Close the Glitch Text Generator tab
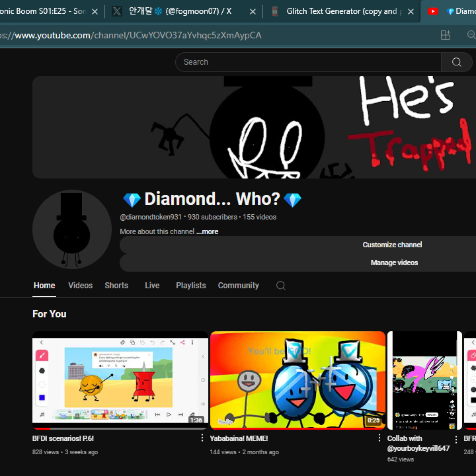Viewport: 476px width, 476px height. coord(411,11)
